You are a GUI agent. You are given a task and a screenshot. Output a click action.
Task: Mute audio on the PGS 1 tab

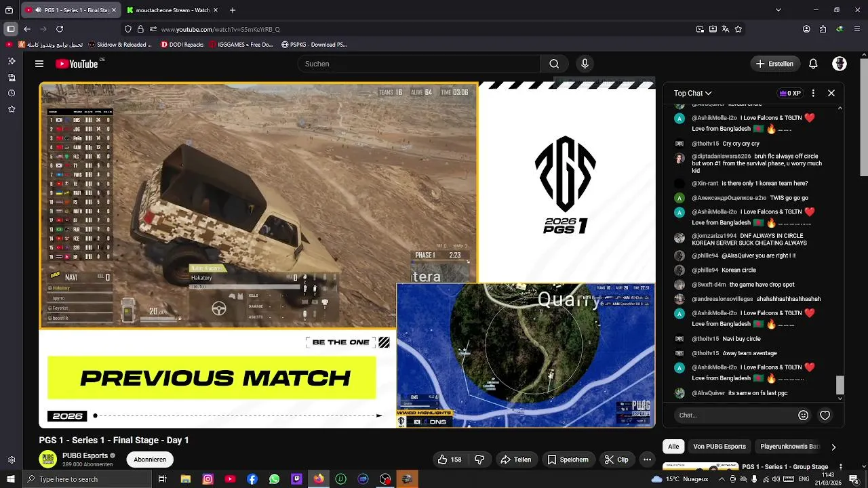tap(38, 10)
